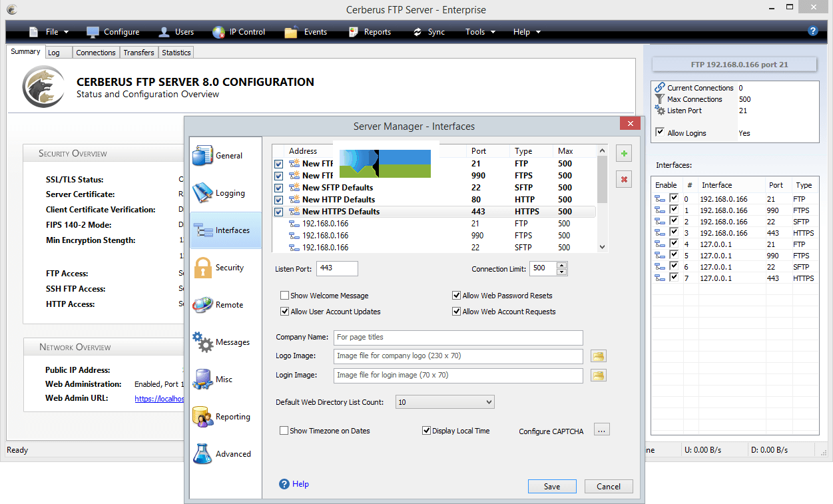This screenshot has width=833, height=504.
Task: Click the Save button
Action: (552, 486)
